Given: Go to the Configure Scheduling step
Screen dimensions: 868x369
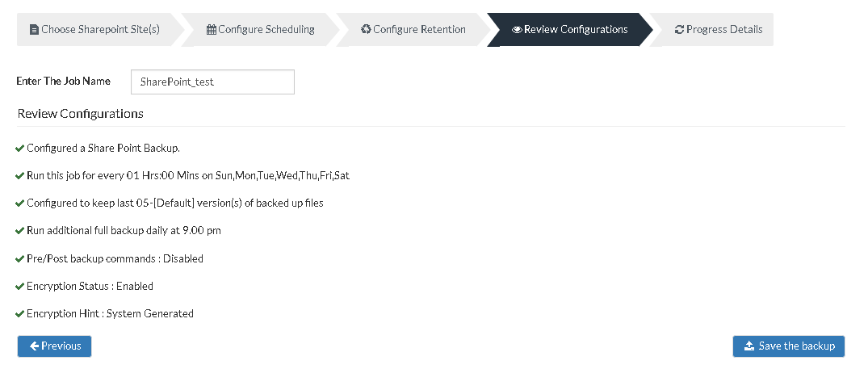Looking at the screenshot, I should click(x=260, y=29).
